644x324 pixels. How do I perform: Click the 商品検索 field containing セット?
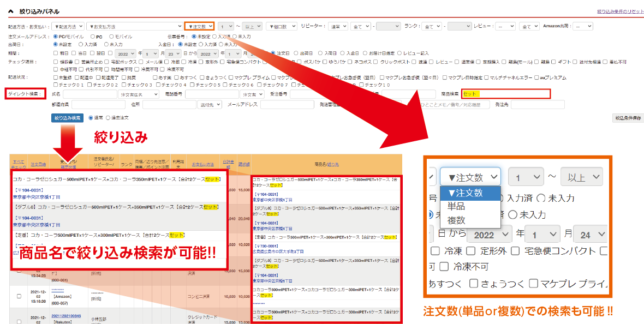505,94
